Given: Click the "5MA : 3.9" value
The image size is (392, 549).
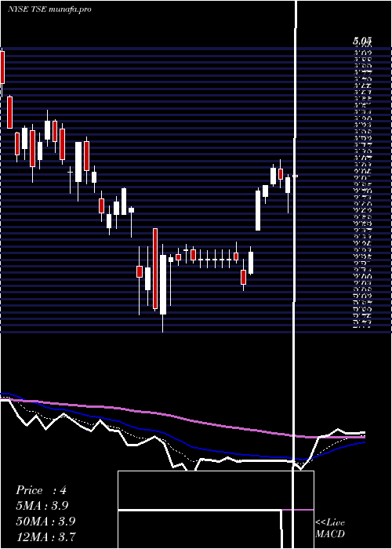Looking at the screenshot, I should (42, 506).
